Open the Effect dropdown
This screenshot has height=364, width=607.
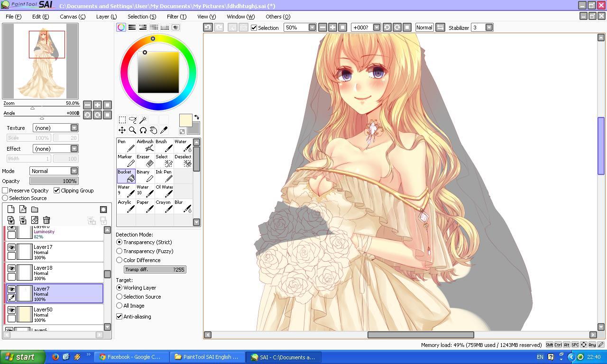point(55,149)
